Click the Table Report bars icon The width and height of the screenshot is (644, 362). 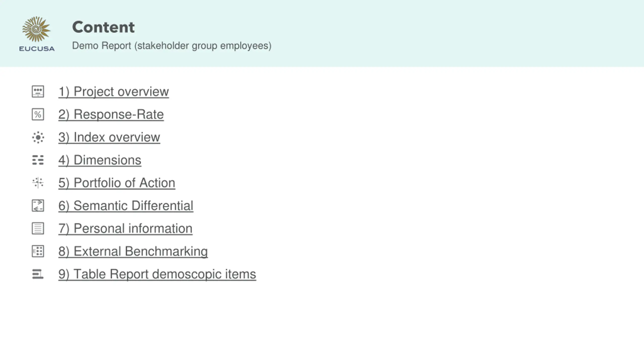click(38, 274)
